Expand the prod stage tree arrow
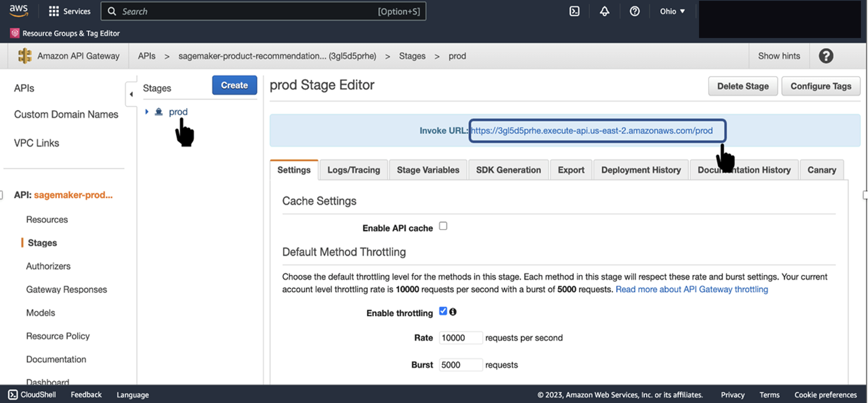This screenshot has width=868, height=403. (147, 112)
